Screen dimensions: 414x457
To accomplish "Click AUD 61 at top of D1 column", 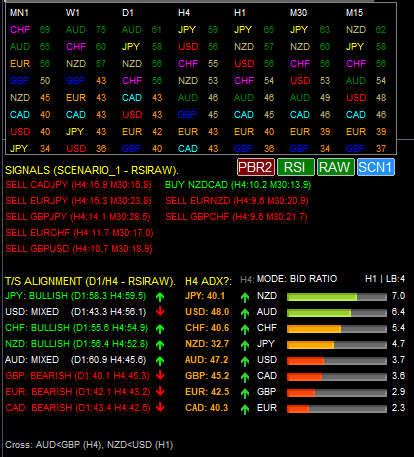I will pyautogui.click(x=142, y=30).
